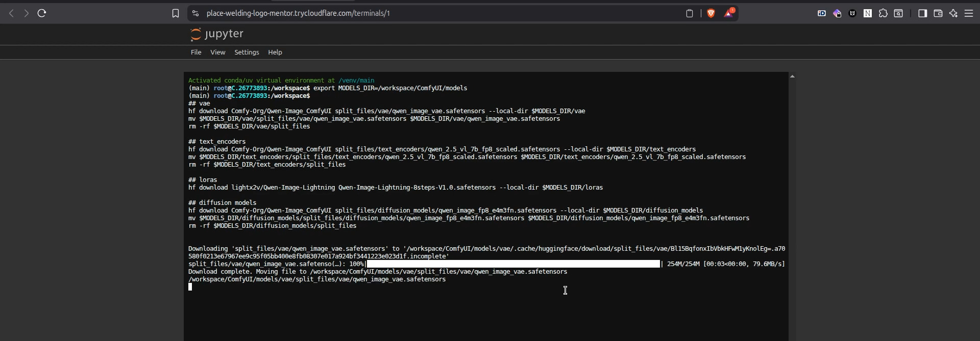Click the terminal scrollbar up arrow
Image resolution: width=980 pixels, height=341 pixels.
click(792, 76)
